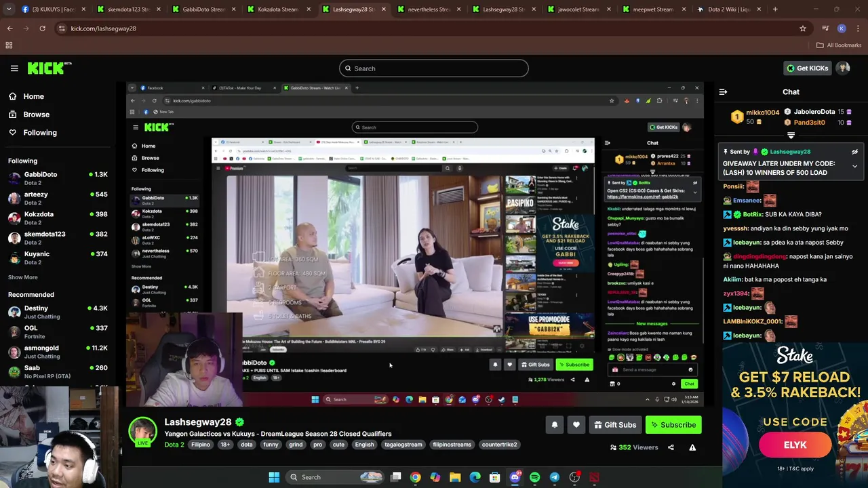The height and width of the screenshot is (488, 868).
Task: Open Chrome profile avatar
Action: (x=842, y=28)
